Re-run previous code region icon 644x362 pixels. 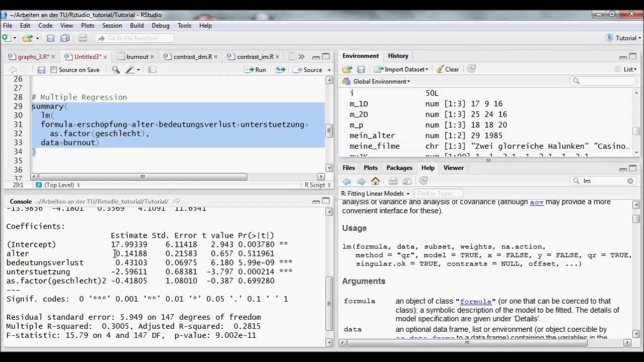tap(280, 70)
